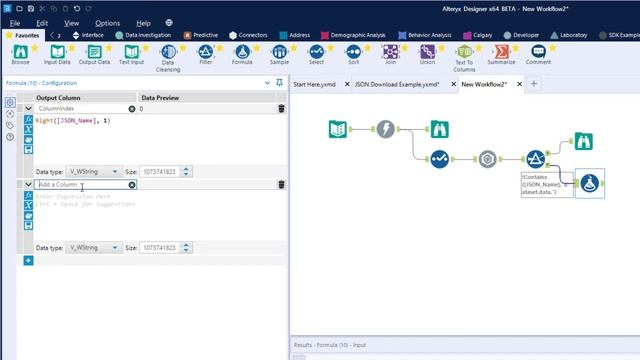Image resolution: width=640 pixels, height=360 pixels.
Task: Open functions list for new column expression
Action: (x=28, y=196)
